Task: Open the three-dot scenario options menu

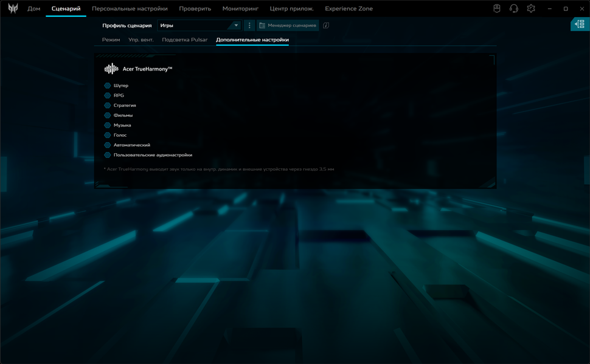Action: (x=249, y=25)
